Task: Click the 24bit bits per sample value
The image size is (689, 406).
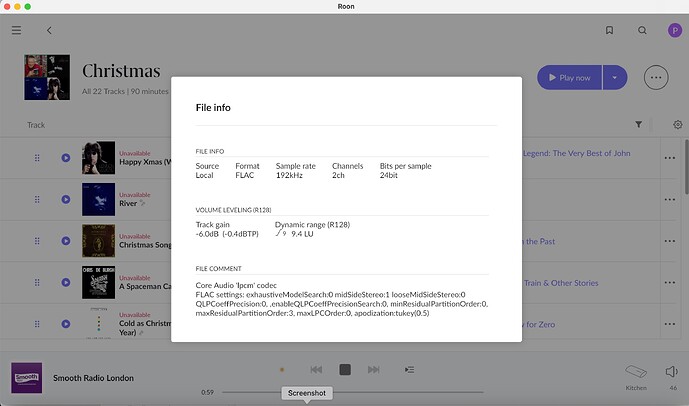Action: pos(389,175)
